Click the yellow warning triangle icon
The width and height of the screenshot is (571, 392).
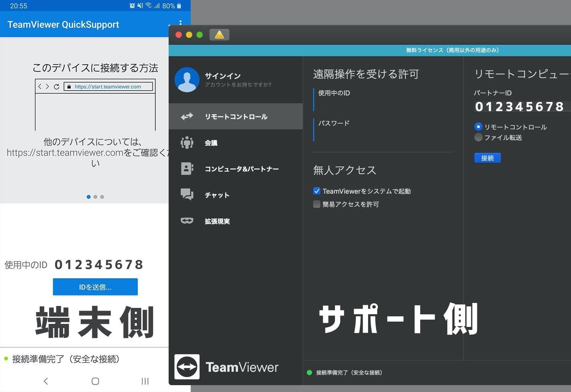[219, 35]
